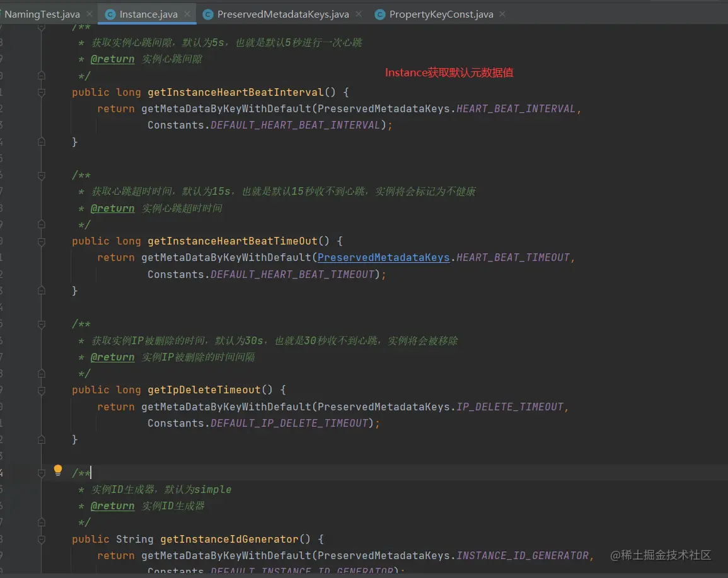Viewport: 728px width, 578px height.
Task: Click the HEART_BEAT_TIMEOUT constant after PreservedMetadataKeys
Action: [x=513, y=258]
